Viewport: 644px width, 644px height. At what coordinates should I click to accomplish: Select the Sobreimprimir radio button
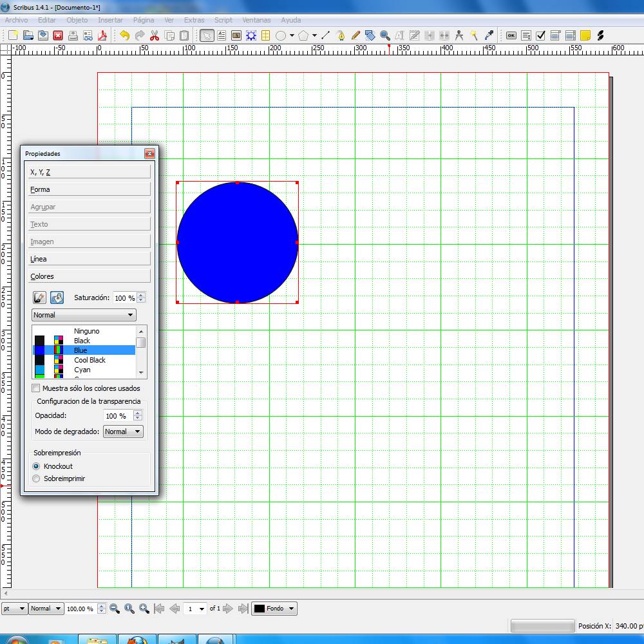pos(36,478)
